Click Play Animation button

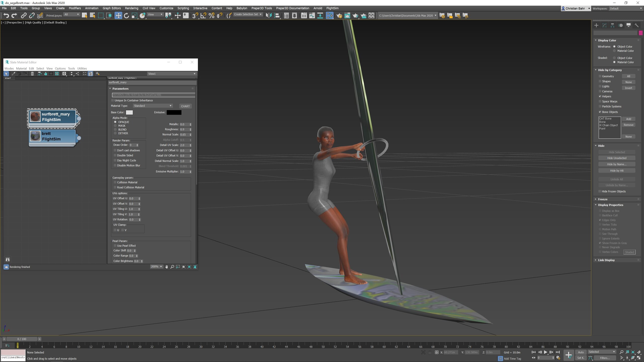coord(545,352)
